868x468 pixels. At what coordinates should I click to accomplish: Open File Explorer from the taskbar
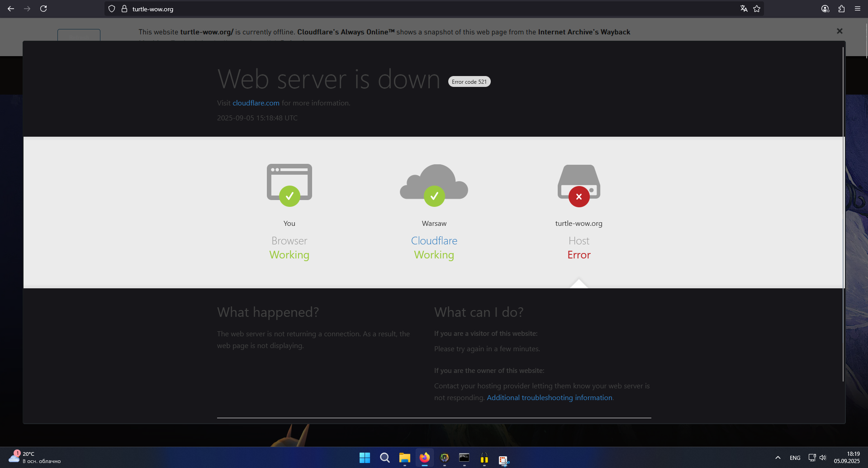(x=405, y=458)
